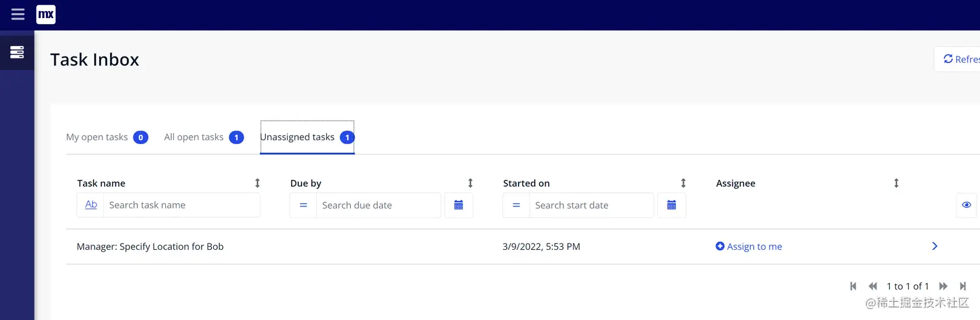
Task: Open the hamburger navigation menu
Action: 17,14
